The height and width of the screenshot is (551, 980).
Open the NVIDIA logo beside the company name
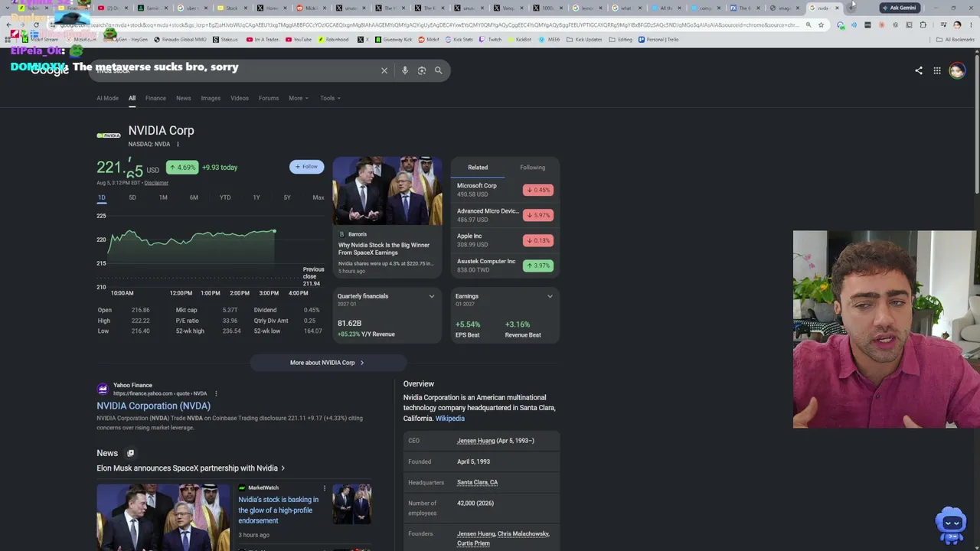click(x=109, y=135)
